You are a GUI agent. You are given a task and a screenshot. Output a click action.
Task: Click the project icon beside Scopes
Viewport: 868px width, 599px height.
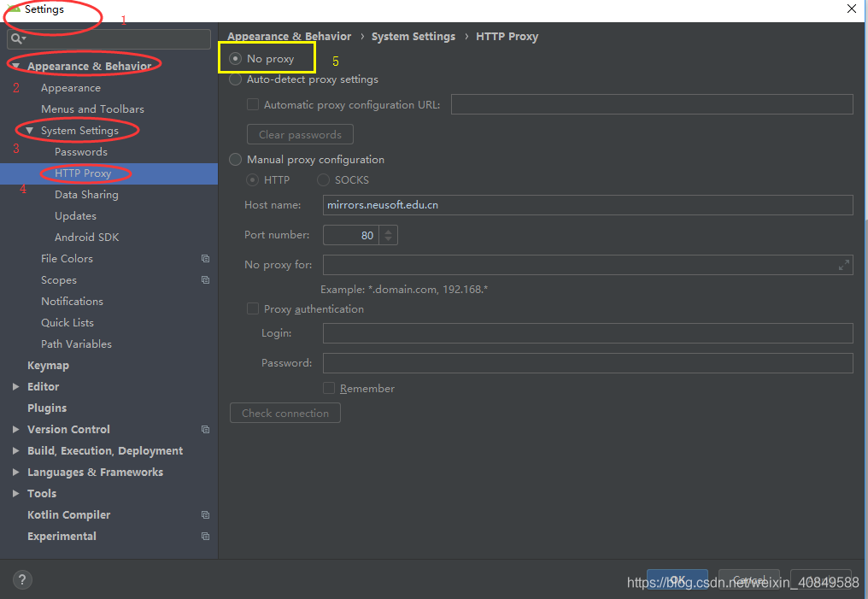coord(205,279)
